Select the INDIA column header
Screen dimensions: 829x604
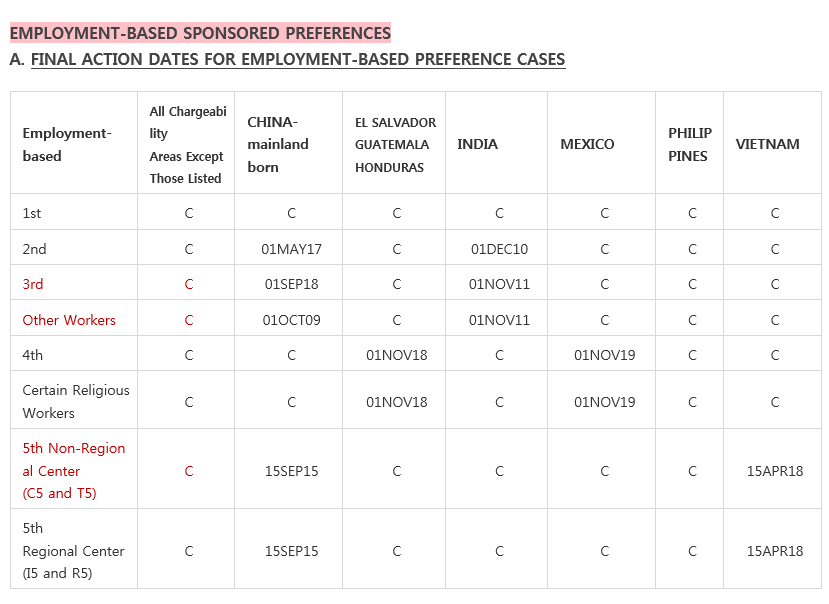coord(477,144)
